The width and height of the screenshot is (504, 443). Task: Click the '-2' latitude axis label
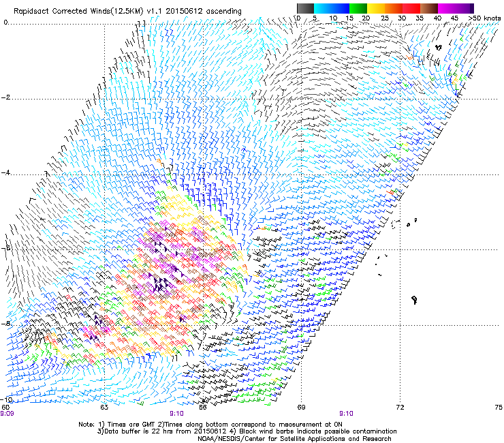[5, 97]
